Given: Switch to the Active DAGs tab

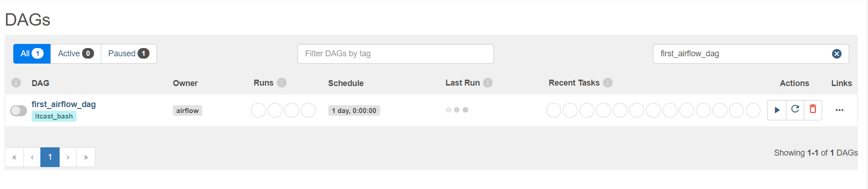Looking at the screenshot, I should click(x=76, y=54).
